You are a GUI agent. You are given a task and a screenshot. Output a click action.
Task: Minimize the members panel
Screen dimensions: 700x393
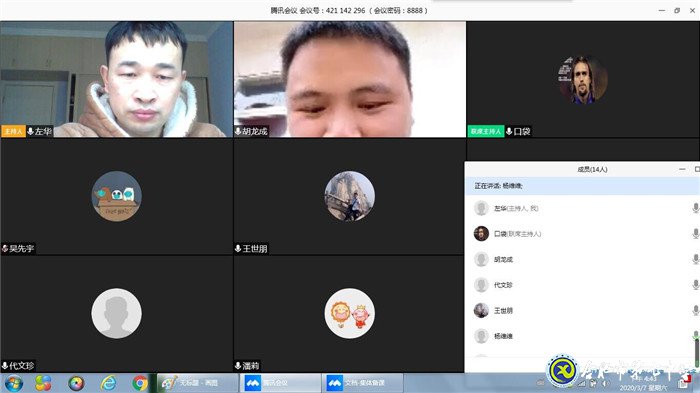(x=682, y=169)
